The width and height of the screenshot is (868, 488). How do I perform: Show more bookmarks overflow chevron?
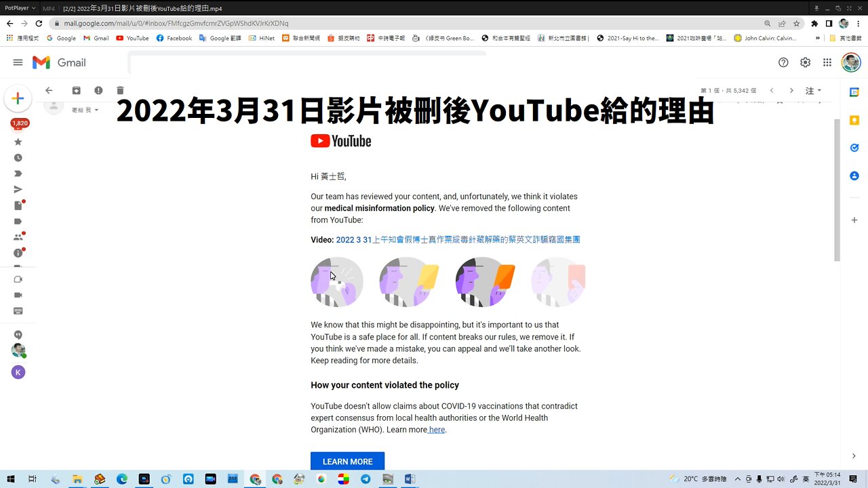817,38
